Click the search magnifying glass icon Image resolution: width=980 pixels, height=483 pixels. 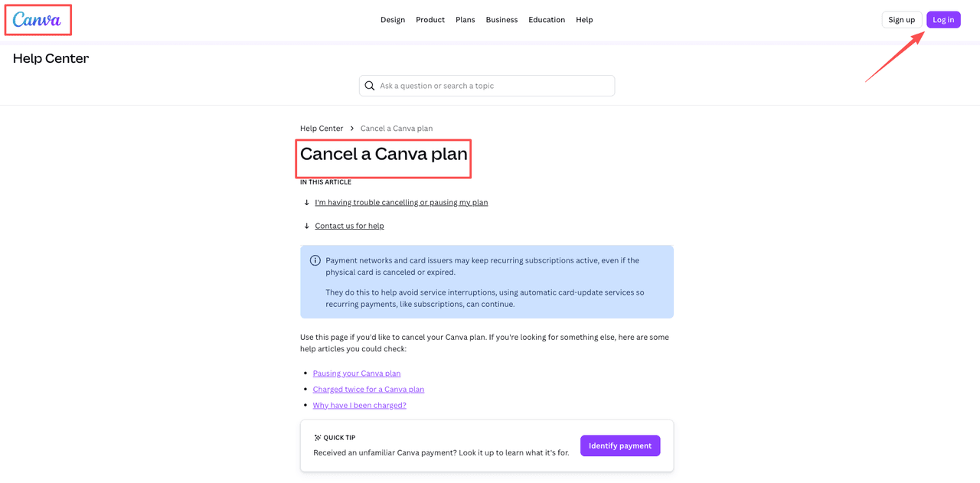pos(370,85)
